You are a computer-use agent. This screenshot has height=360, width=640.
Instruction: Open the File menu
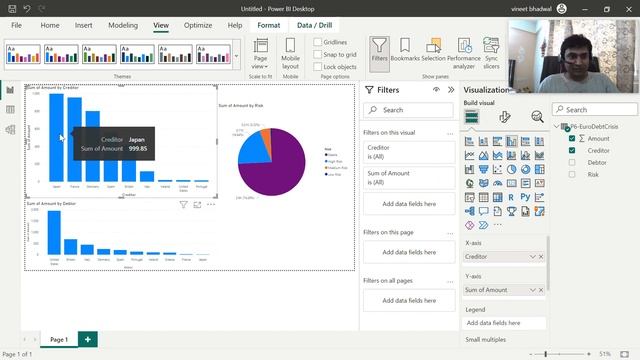pos(16,25)
